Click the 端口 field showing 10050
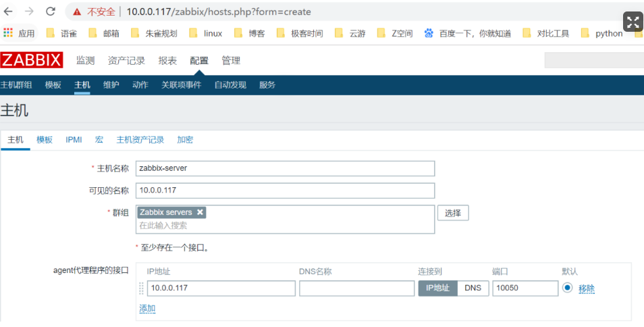 (525, 288)
